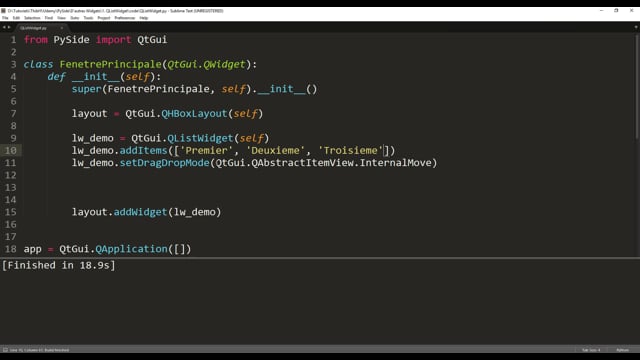Minimize the Sublime Text window

coord(601,11)
